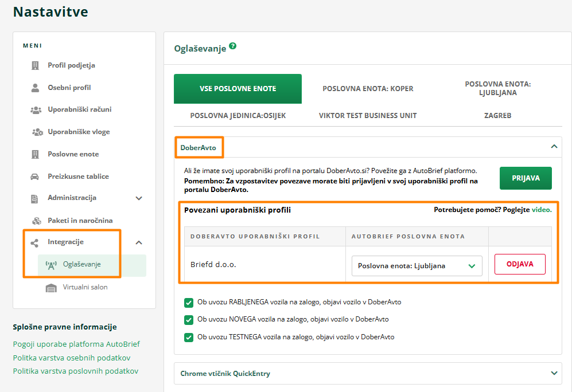The height and width of the screenshot is (392, 572).
Task: Open Poslovne enote in the menu
Action: (x=73, y=154)
